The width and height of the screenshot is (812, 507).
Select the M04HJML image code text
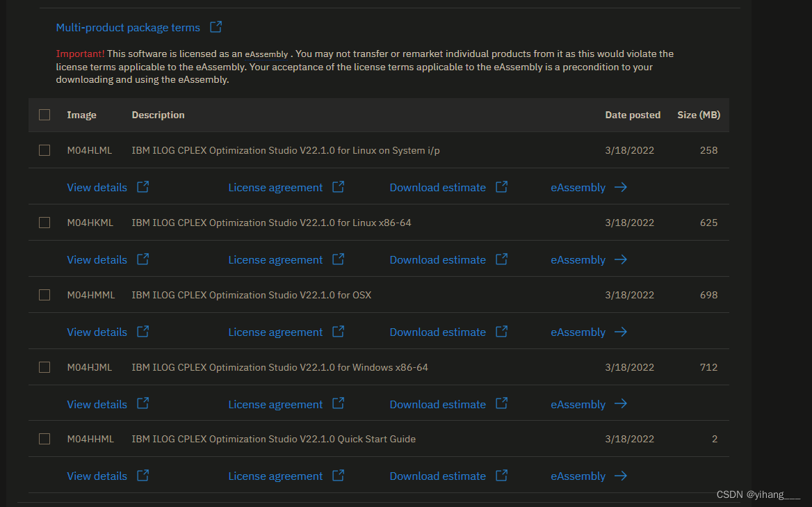coord(90,367)
